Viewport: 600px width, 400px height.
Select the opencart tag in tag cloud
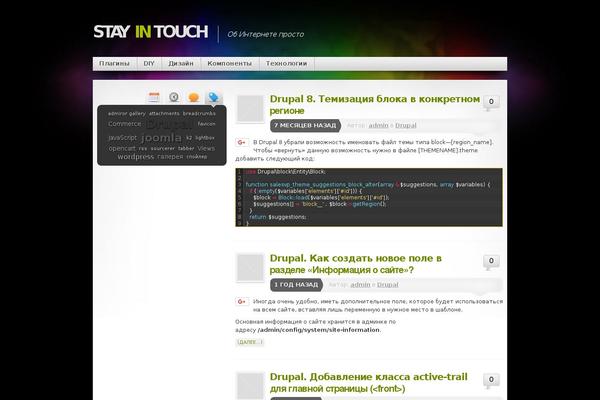[122, 148]
